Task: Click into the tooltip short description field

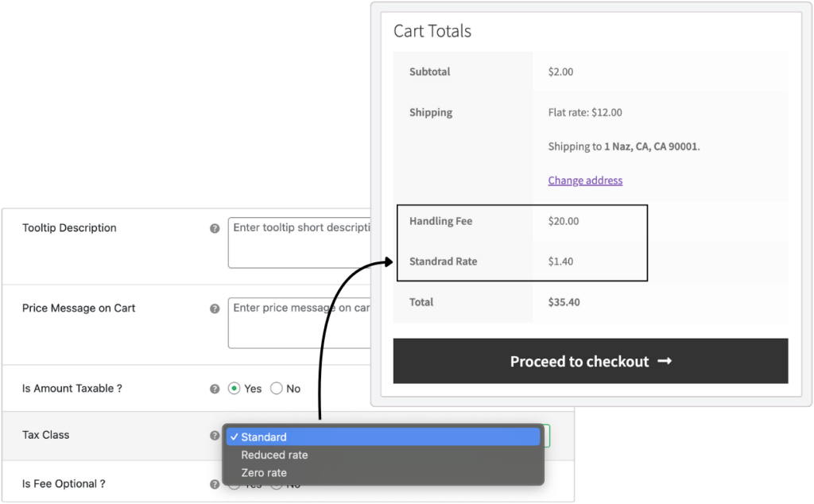Action: point(300,242)
